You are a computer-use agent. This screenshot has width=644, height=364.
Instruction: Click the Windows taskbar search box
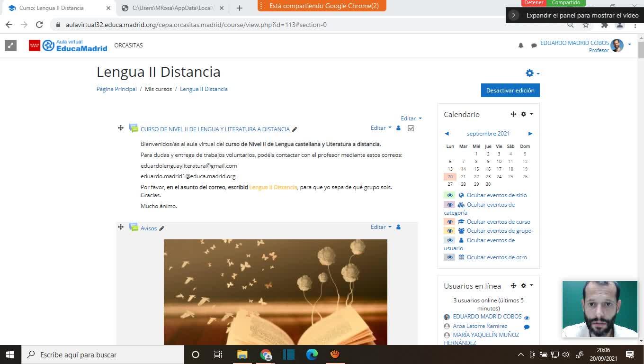(x=102, y=355)
